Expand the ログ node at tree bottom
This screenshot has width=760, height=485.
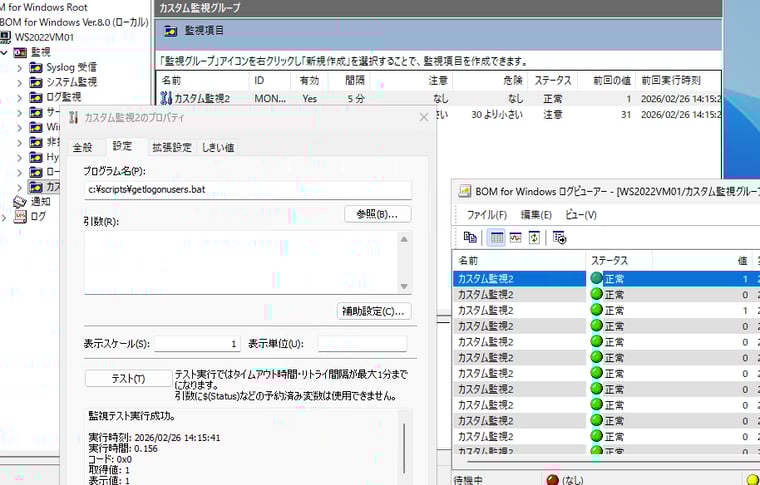(x=4, y=218)
